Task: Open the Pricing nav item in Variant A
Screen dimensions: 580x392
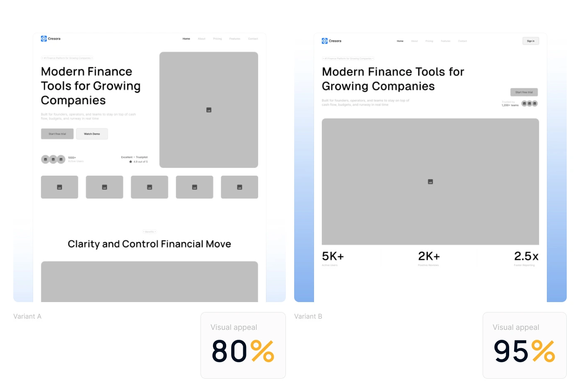Action: click(217, 39)
